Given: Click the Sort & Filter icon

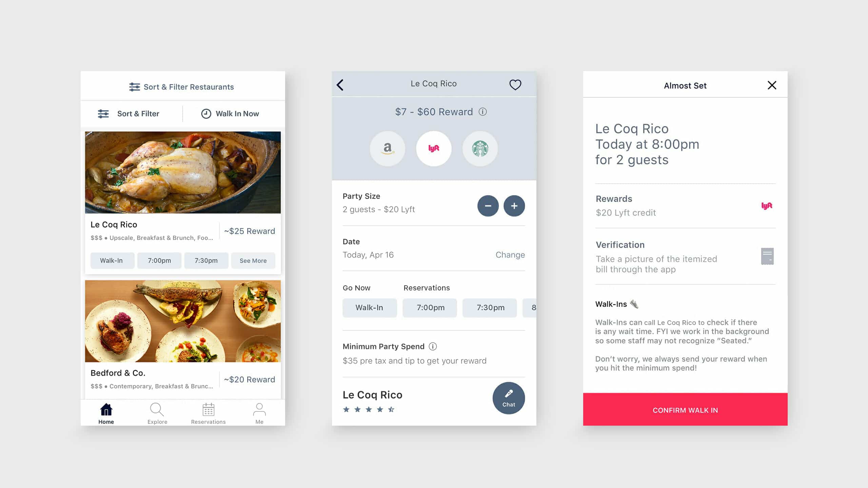Looking at the screenshot, I should click(104, 113).
